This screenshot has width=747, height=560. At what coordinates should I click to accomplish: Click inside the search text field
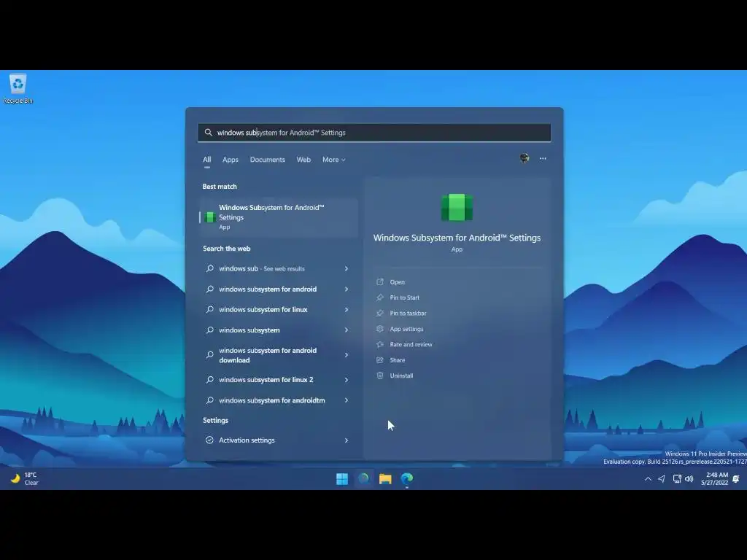tap(374, 133)
